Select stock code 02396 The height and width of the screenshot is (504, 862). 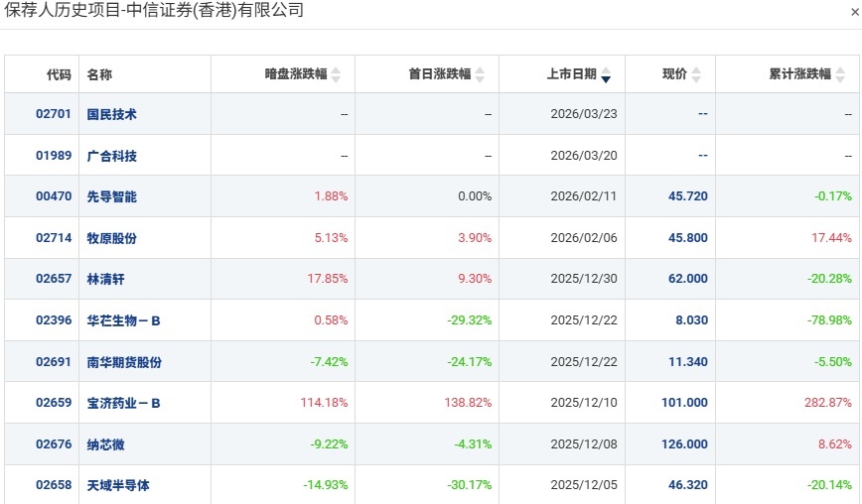[x=54, y=320]
